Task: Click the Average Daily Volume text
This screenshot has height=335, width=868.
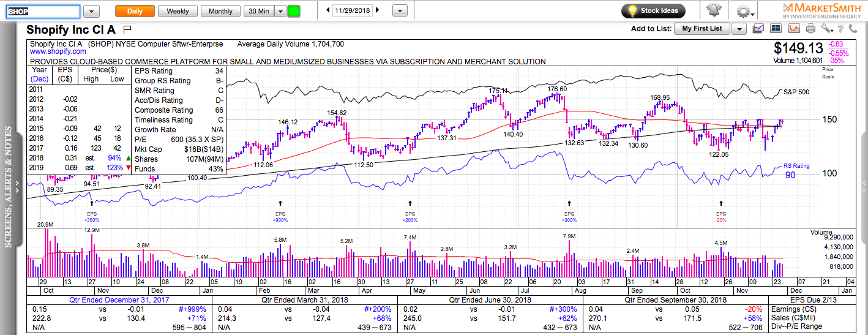Action: point(290,44)
